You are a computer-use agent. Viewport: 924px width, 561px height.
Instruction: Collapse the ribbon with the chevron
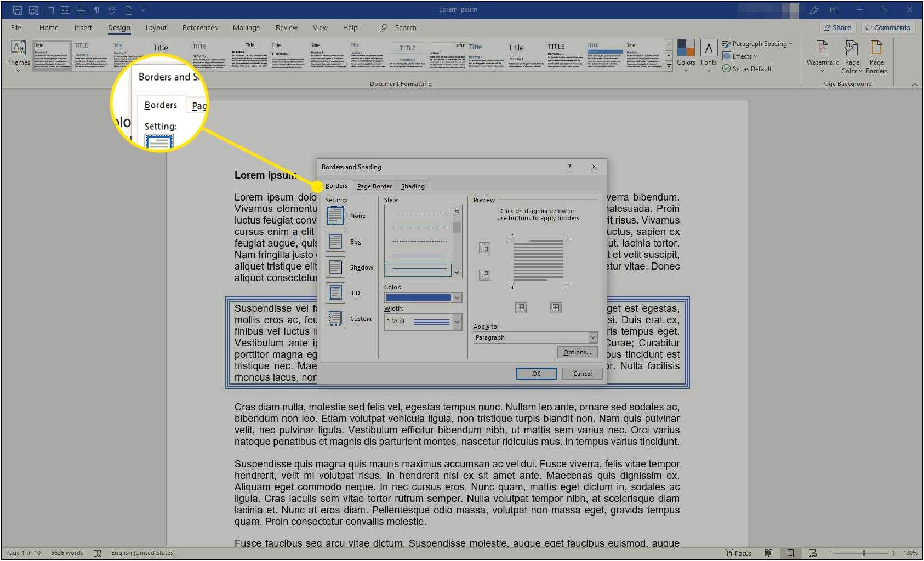coord(915,84)
